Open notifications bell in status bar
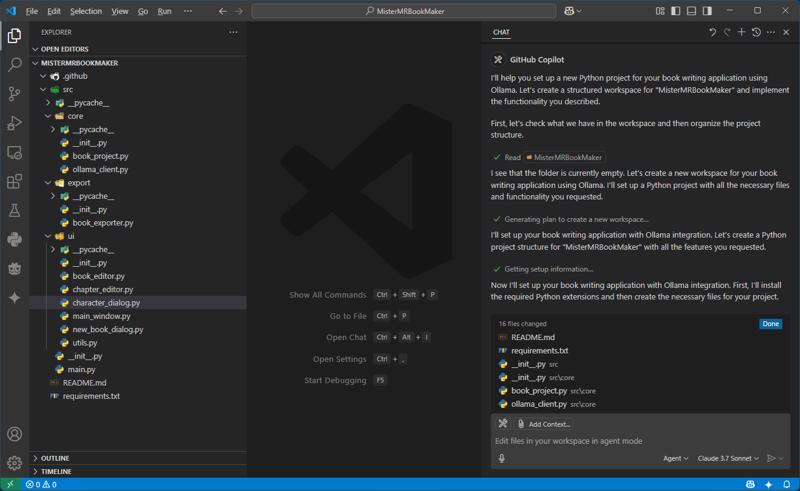The width and height of the screenshot is (800, 491). 787,484
